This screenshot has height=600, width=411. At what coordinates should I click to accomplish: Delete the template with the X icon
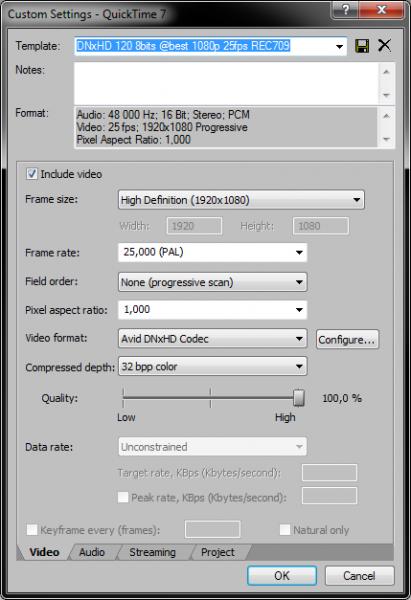pyautogui.click(x=384, y=45)
